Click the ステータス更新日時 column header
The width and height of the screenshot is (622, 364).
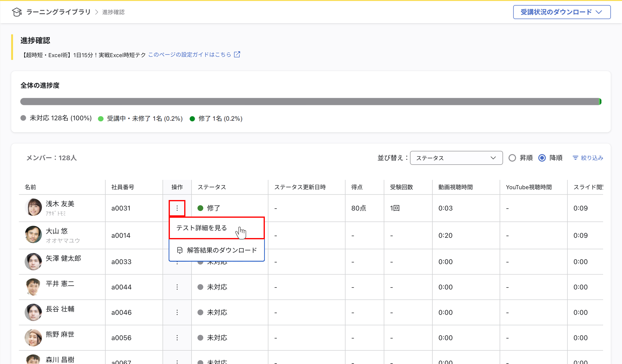pos(300,187)
